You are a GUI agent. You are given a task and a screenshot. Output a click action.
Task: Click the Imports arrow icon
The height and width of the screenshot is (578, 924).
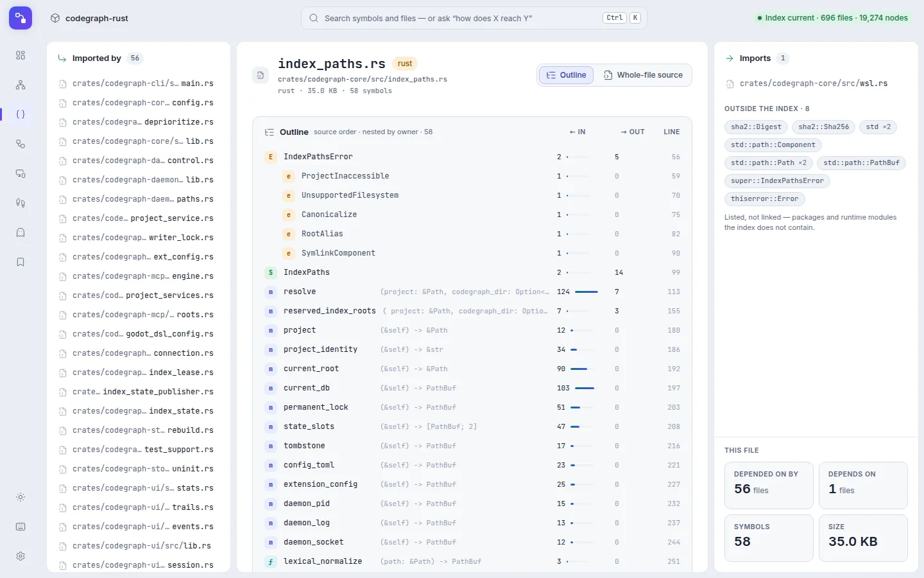730,58
